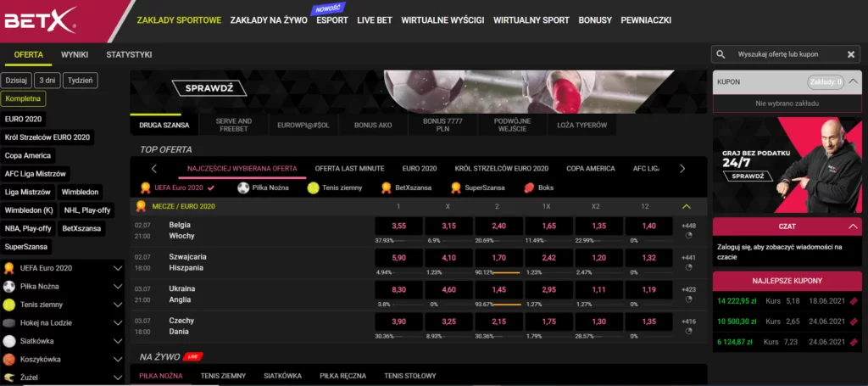This screenshot has width=868, height=386.
Task: Expand Siatkówka category chevron
Action: point(117,341)
